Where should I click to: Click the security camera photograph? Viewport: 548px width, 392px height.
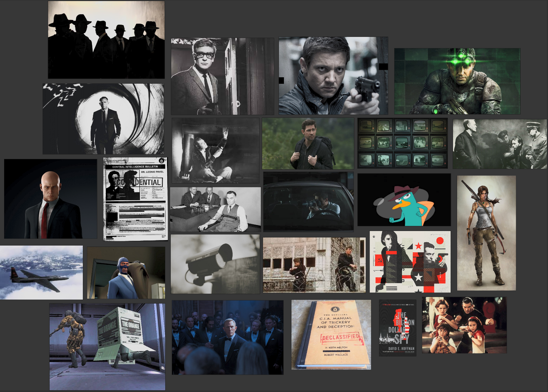click(x=215, y=264)
